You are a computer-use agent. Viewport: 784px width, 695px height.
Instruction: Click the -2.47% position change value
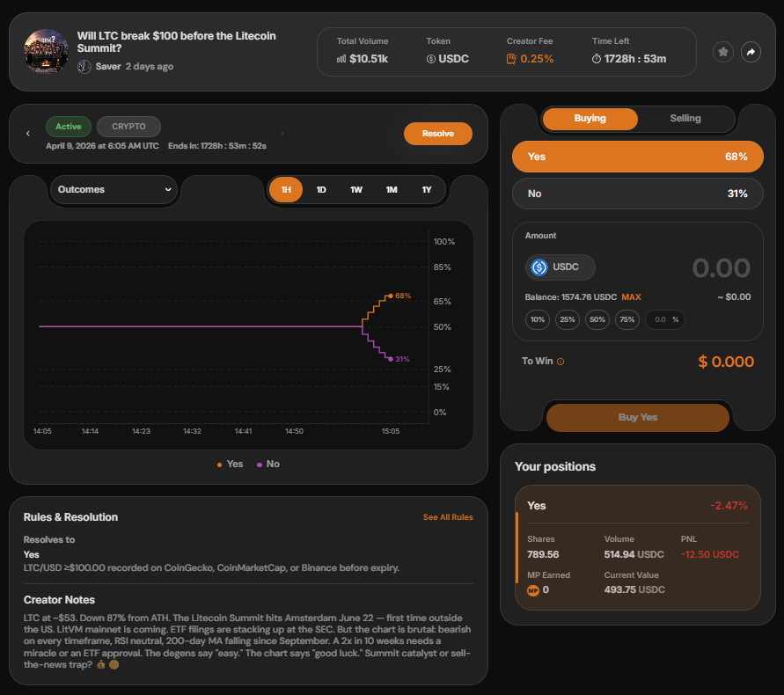[x=729, y=506]
